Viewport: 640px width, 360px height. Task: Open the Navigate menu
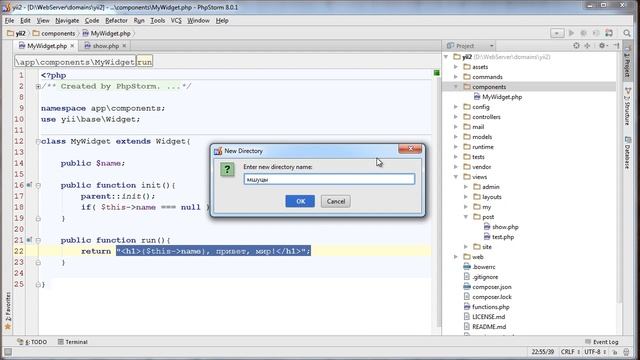(x=67, y=20)
